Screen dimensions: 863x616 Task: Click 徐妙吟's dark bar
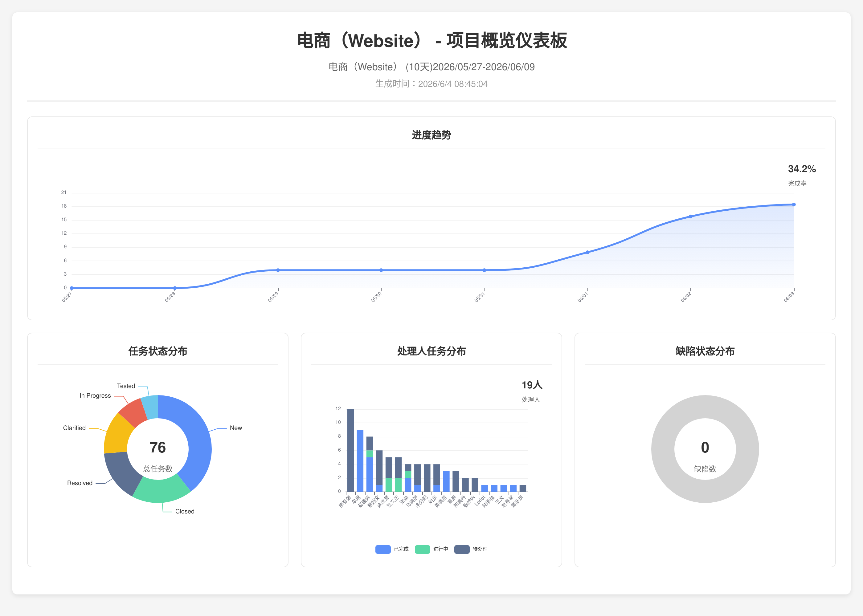(475, 485)
